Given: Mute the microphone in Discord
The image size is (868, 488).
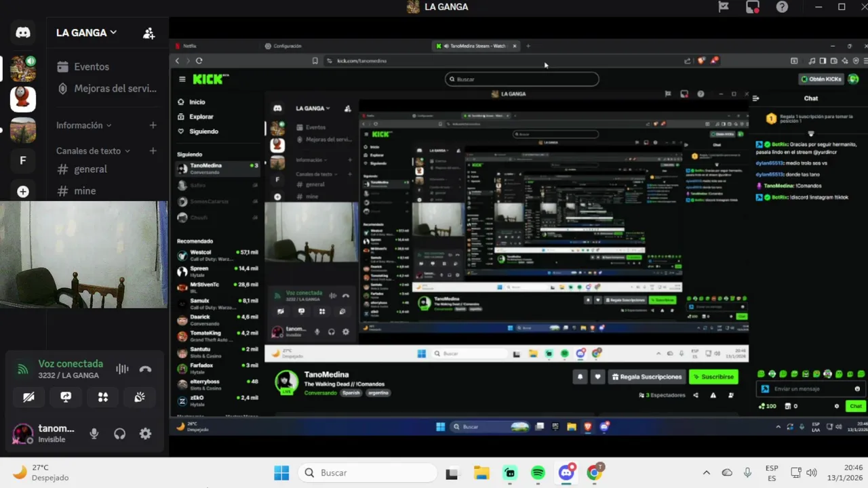Looking at the screenshot, I should point(94,434).
